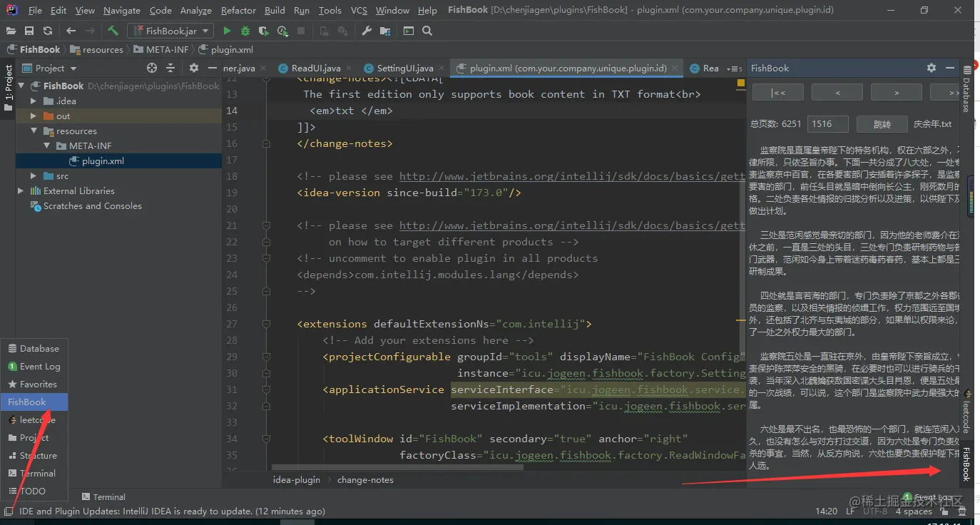Click change-notes in bottom breadcrumb
Screen dimensions: 980x525
tap(365, 480)
